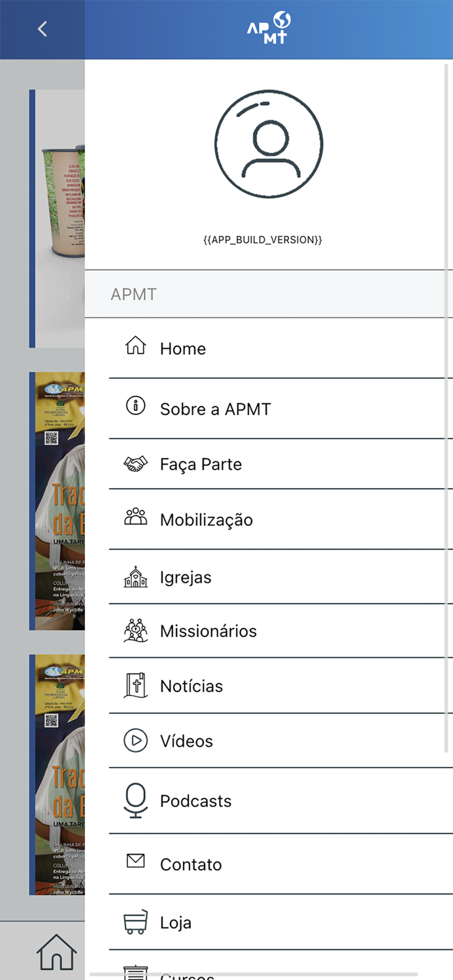Viewport: 453px width, 980px height.
Task: Tap the back chevron in the top bar
Action: coord(42,29)
